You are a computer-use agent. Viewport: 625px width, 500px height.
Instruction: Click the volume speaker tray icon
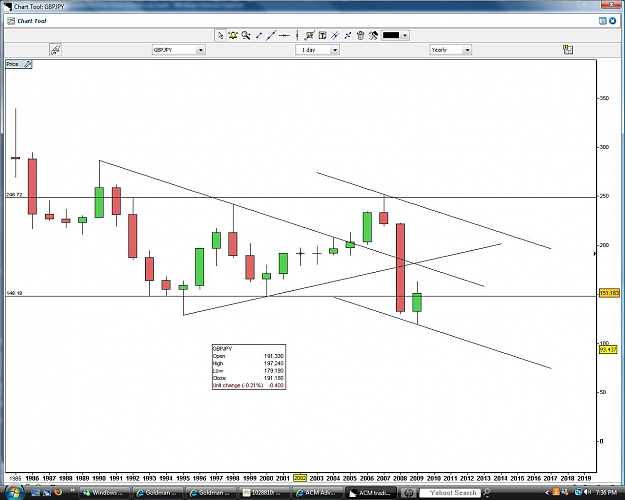588,492
